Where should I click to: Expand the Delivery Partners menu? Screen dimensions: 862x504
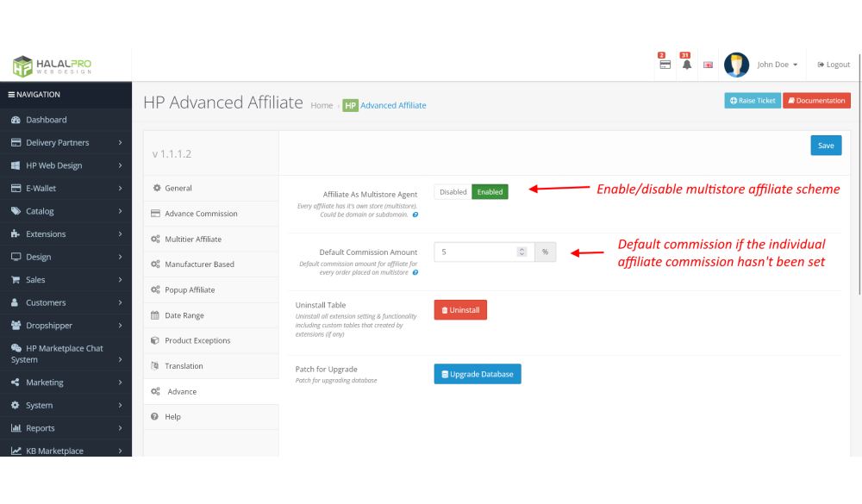tap(66, 142)
